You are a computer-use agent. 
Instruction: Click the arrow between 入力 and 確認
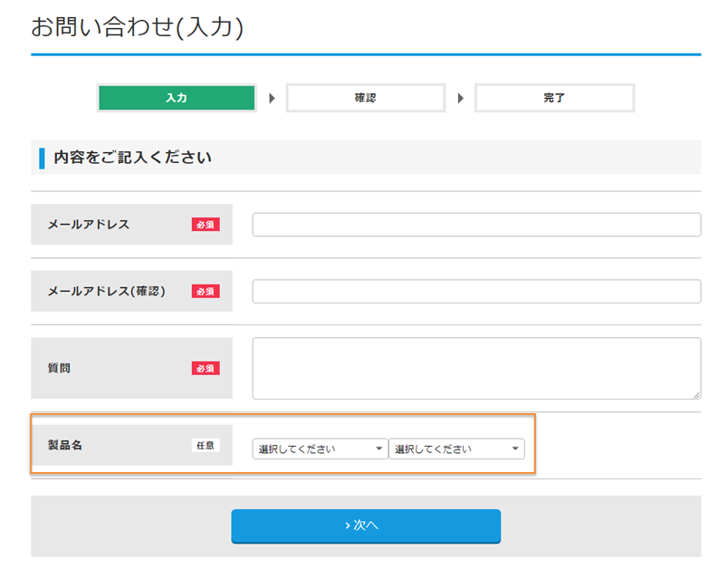[272, 98]
